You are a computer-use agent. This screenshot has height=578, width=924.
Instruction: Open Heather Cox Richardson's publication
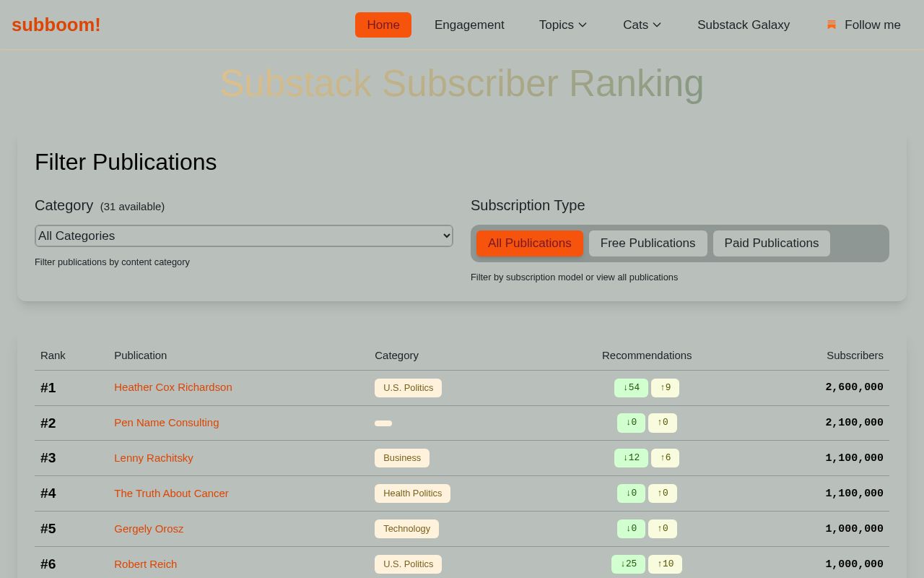[173, 387]
